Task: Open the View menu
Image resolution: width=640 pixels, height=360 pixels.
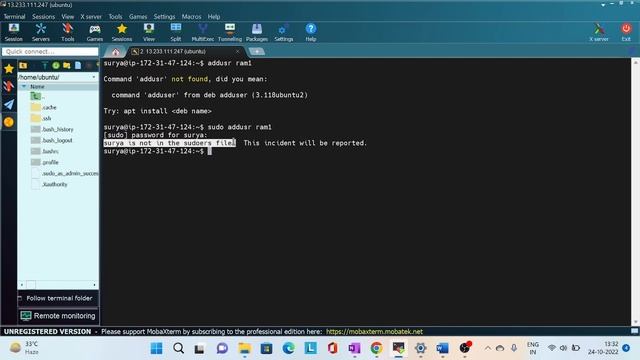Action: 68,17
